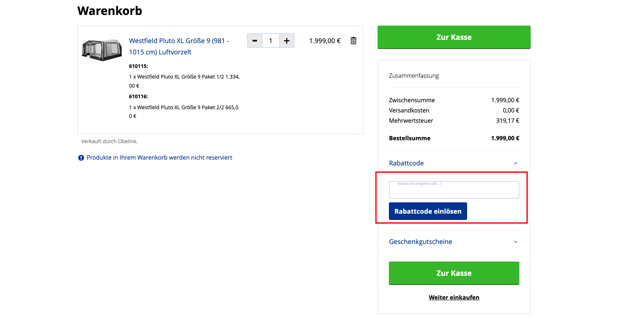The height and width of the screenshot is (328, 644).
Task: Click the Bestellsumme total amount
Action: [x=505, y=138]
